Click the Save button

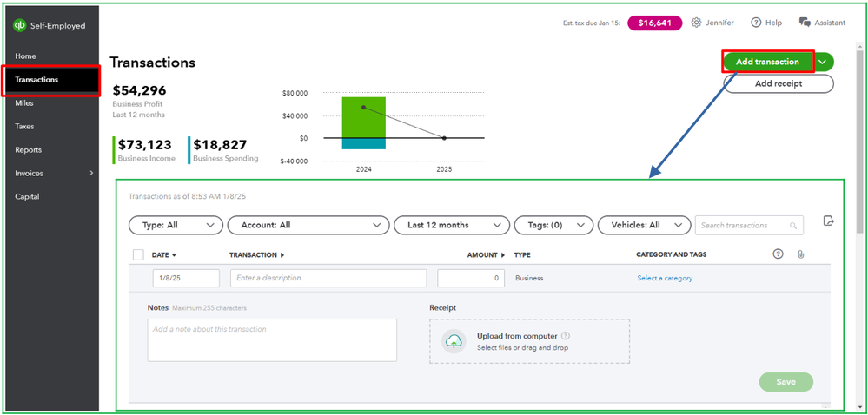tap(786, 382)
